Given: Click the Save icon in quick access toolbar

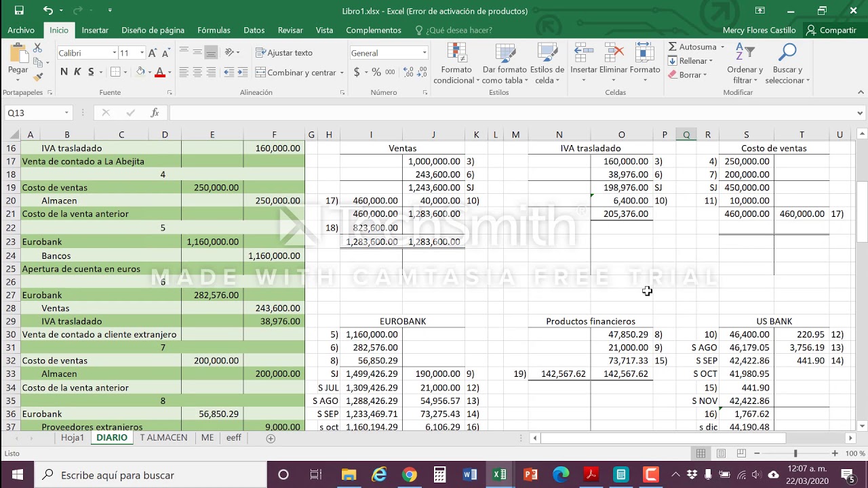Looking at the screenshot, I should pos(19,10).
